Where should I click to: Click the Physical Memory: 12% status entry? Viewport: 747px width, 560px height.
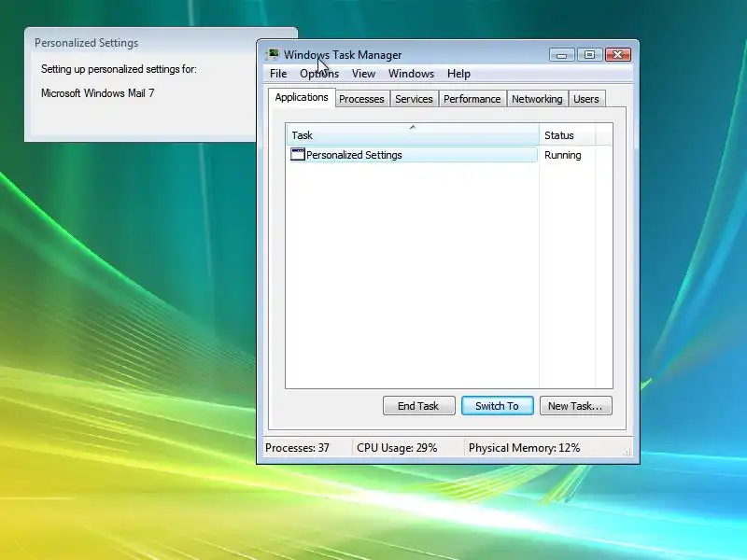click(524, 448)
